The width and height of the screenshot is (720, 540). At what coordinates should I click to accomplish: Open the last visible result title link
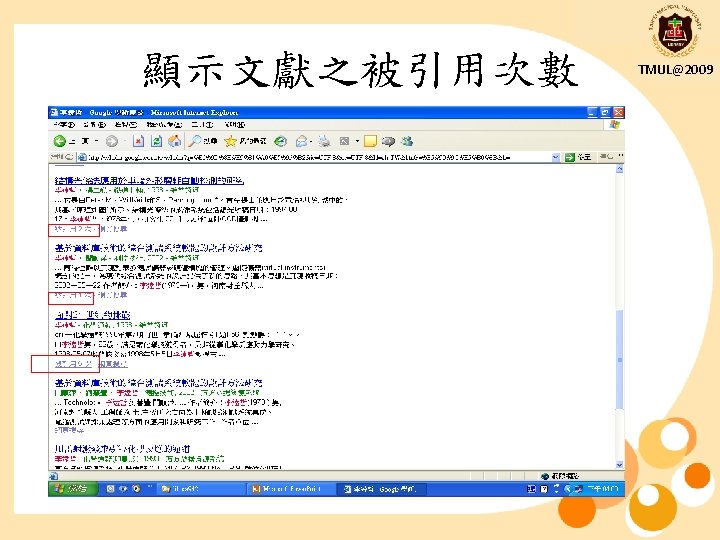pos(122,449)
